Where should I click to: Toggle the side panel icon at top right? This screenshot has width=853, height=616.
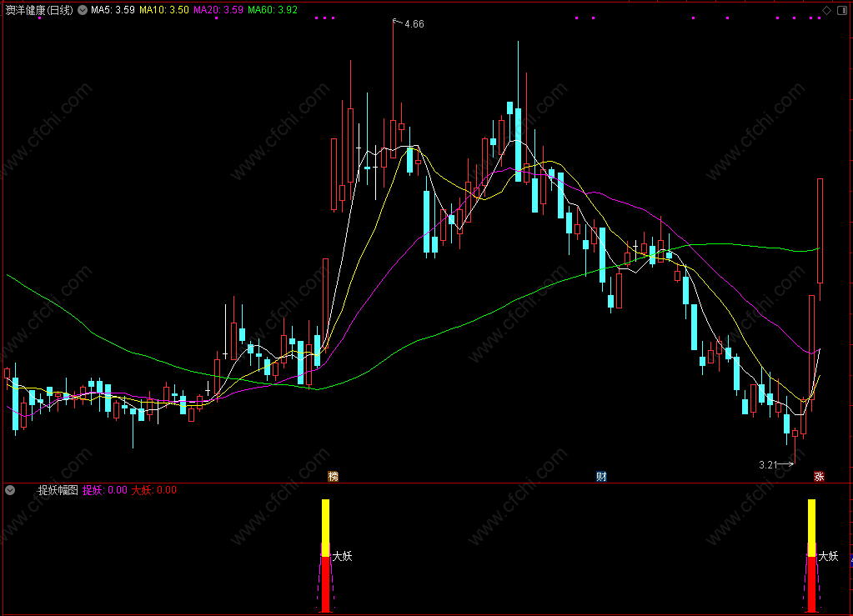tap(841, 10)
